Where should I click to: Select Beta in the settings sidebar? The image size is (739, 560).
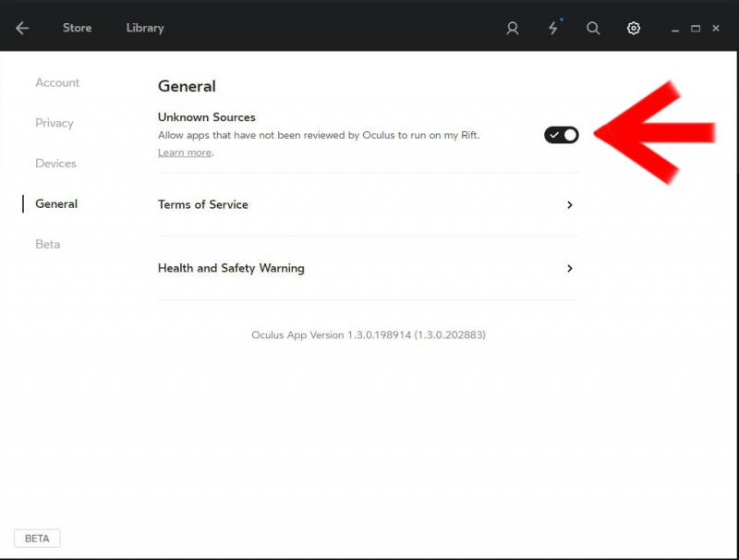[x=48, y=244]
